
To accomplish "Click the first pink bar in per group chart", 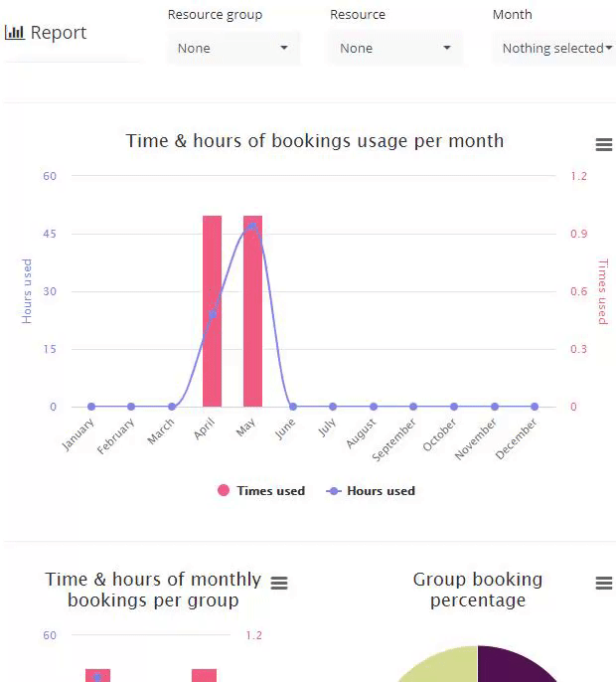I will point(97,675).
